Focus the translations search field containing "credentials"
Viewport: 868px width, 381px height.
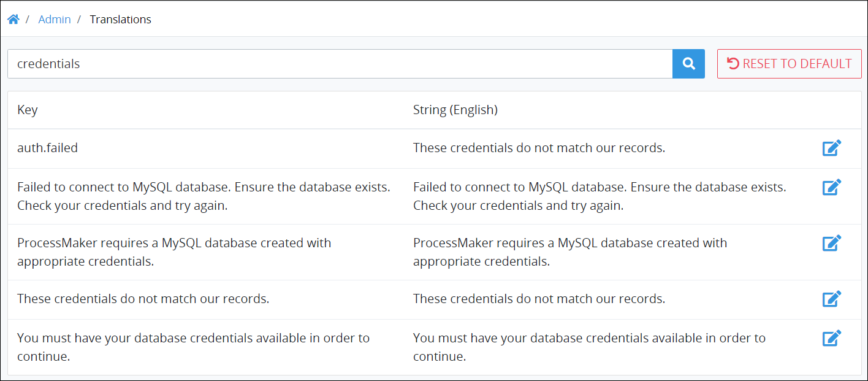pos(340,64)
